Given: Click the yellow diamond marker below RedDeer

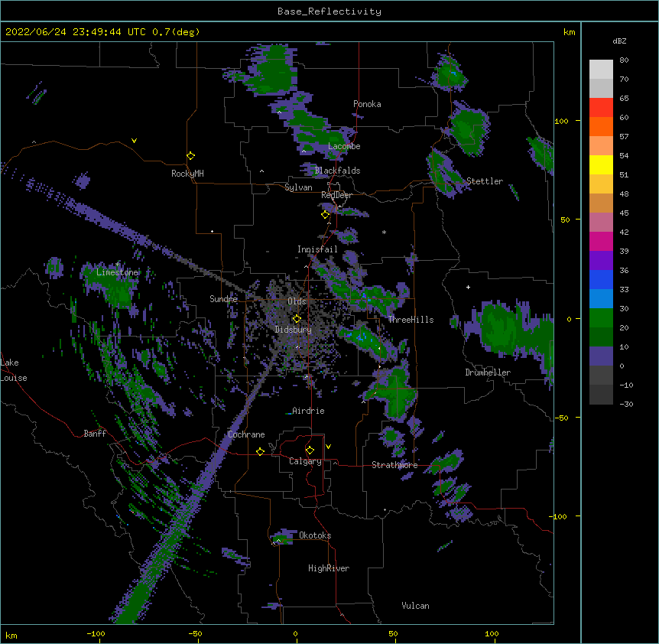Looking at the screenshot, I should coord(326,215).
